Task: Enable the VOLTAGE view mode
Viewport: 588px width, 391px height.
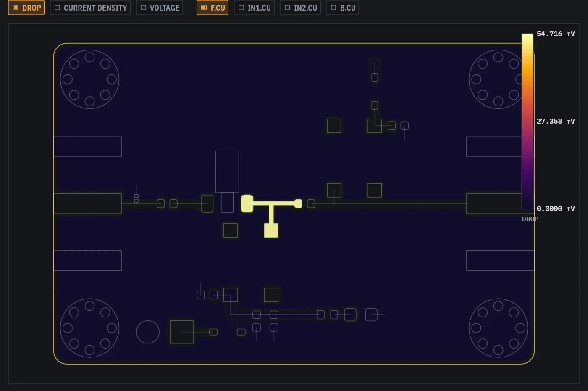Action: (x=160, y=8)
